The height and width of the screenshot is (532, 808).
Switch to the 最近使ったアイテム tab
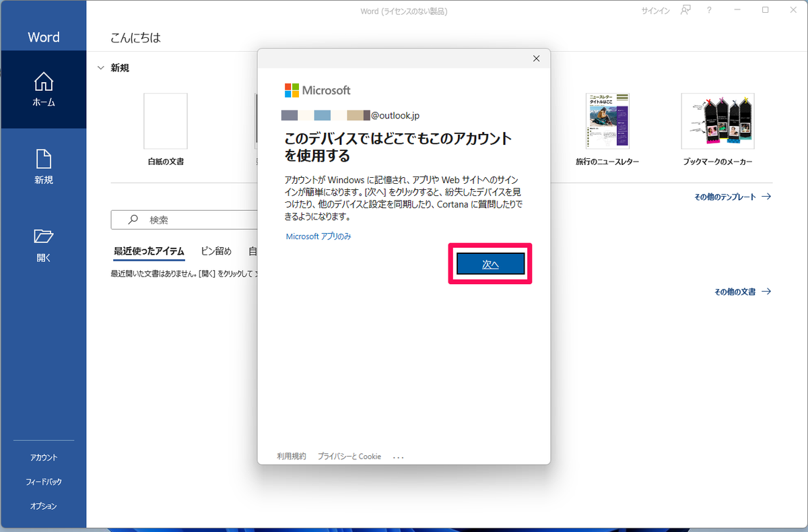pos(149,251)
